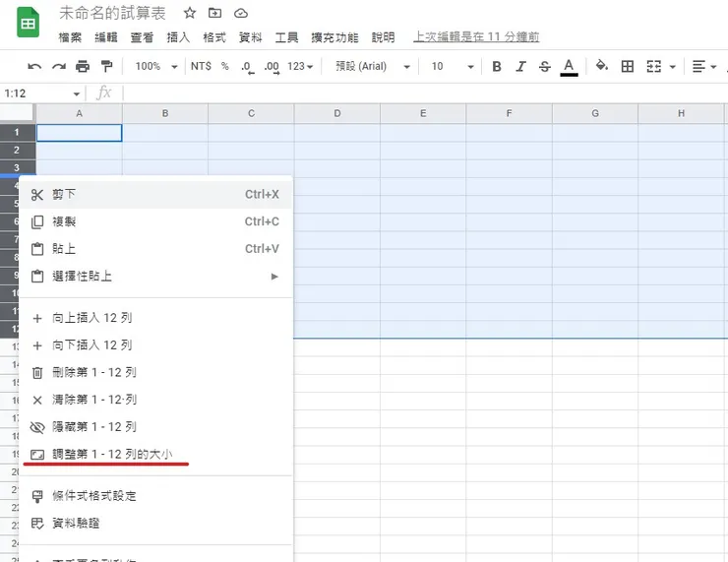This screenshot has width=728, height=562.
Task: Open the 插入 menu
Action: pos(178,37)
